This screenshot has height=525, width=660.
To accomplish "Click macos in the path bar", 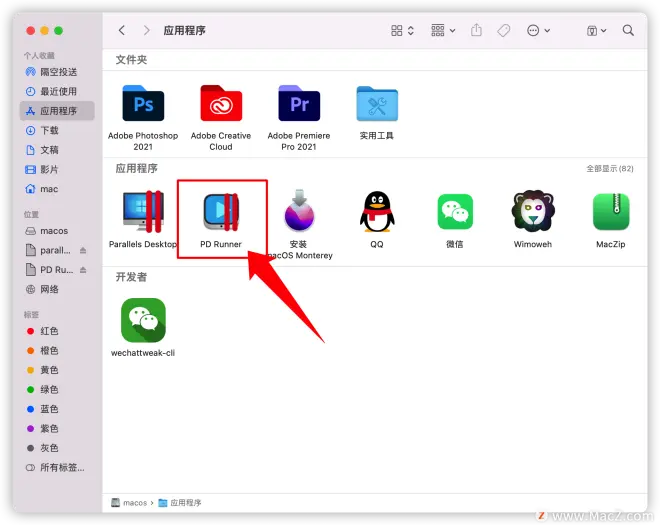I will (x=129, y=503).
